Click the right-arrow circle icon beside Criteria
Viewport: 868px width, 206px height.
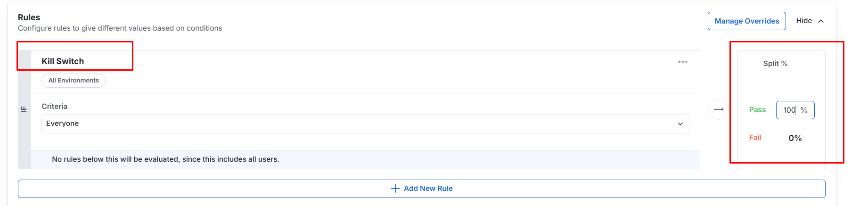(x=718, y=109)
